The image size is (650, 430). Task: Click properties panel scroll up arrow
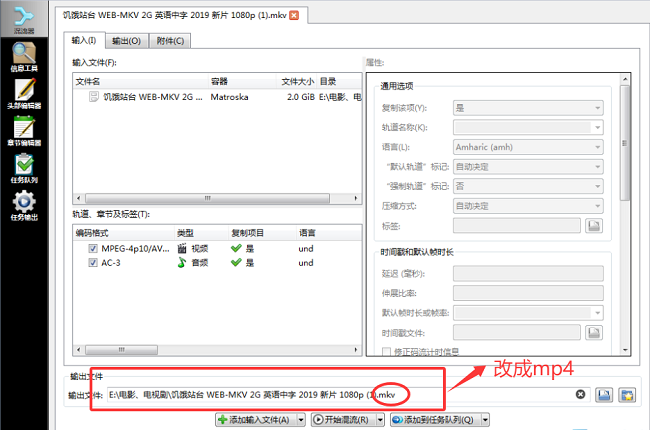[x=625, y=79]
